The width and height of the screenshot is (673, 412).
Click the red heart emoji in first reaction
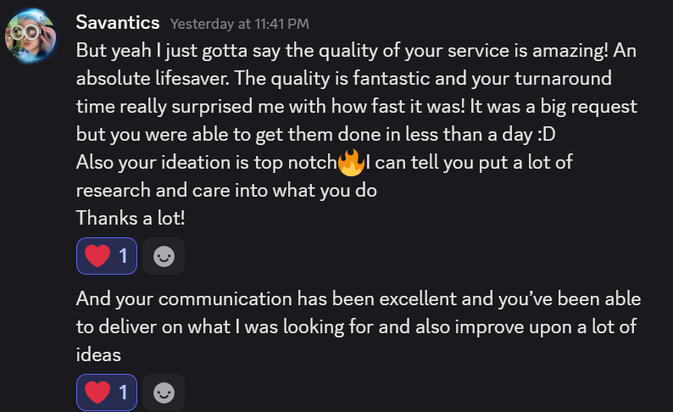coord(97,257)
